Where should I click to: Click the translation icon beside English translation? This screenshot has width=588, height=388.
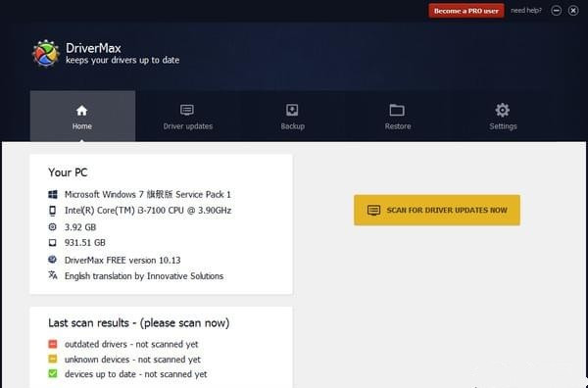(53, 275)
